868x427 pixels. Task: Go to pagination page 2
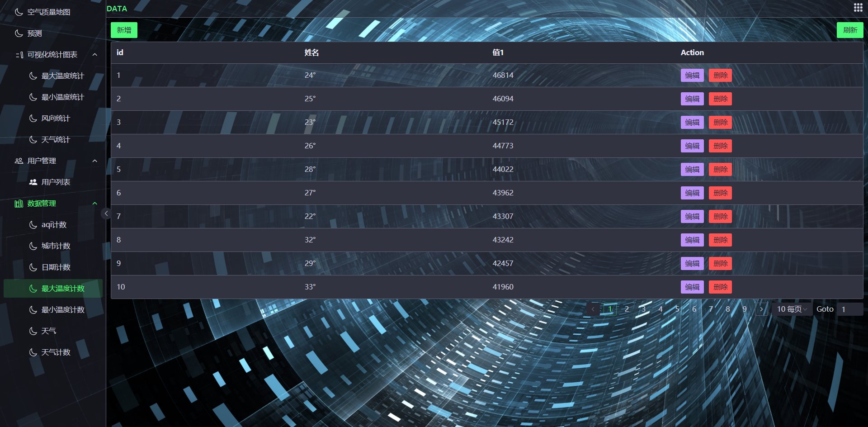coord(627,309)
